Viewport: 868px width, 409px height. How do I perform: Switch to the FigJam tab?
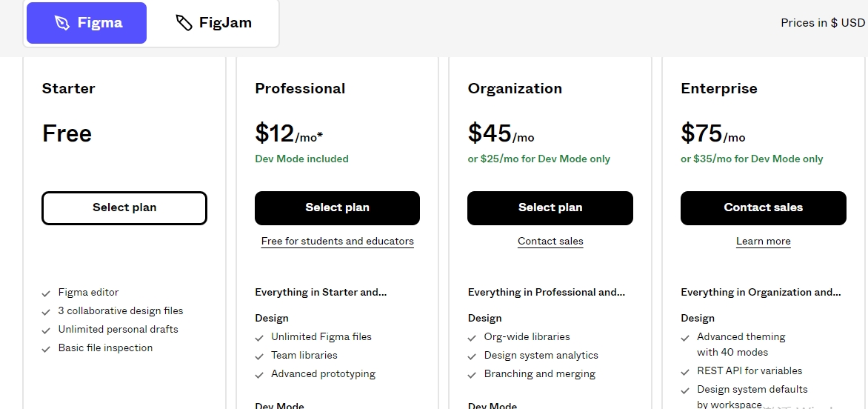(213, 23)
